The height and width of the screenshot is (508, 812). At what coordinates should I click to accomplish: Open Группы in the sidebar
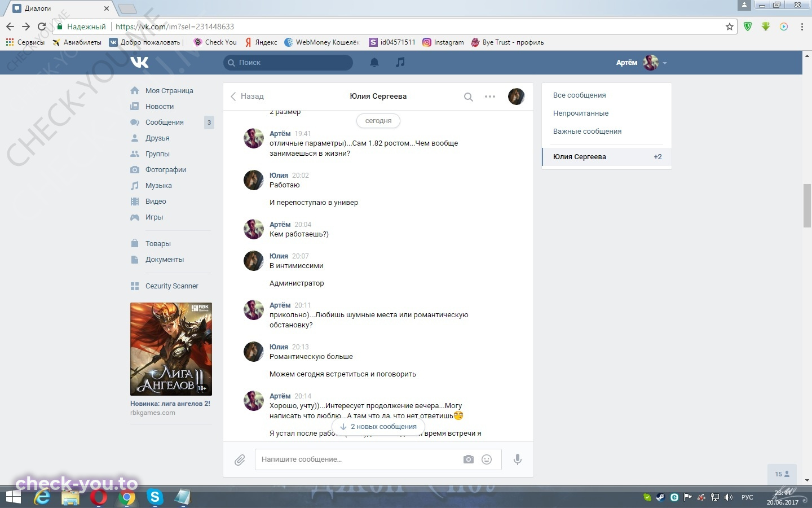point(157,154)
